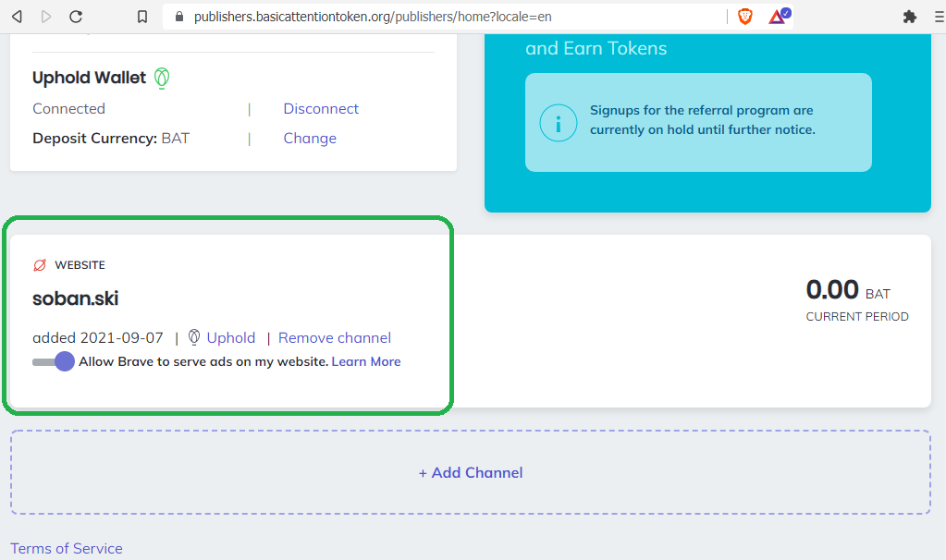Focus the address bar URL
Screen dimensions: 946x560
click(x=373, y=17)
